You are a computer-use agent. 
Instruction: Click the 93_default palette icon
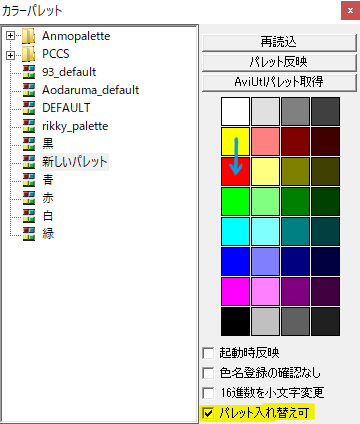[x=29, y=72]
